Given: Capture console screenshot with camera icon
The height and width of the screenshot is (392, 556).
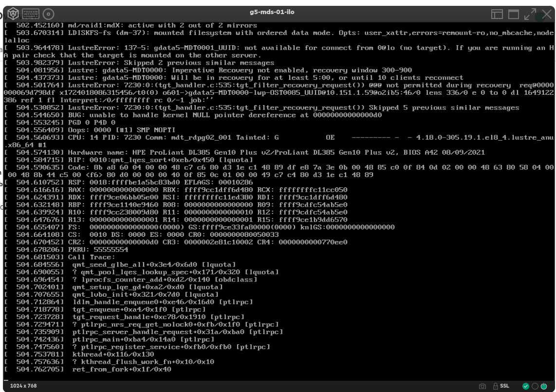Looking at the screenshot, I should (482, 386).
